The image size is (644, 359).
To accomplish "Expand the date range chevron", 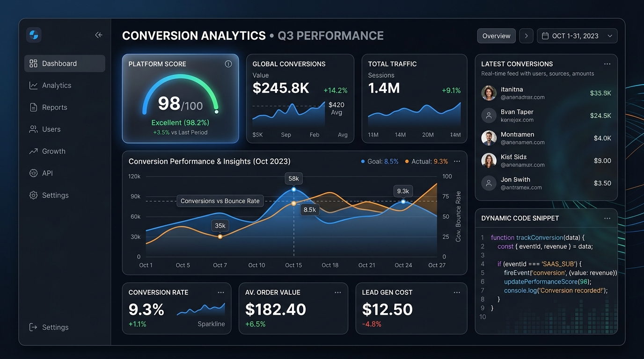I will pyautogui.click(x=609, y=36).
